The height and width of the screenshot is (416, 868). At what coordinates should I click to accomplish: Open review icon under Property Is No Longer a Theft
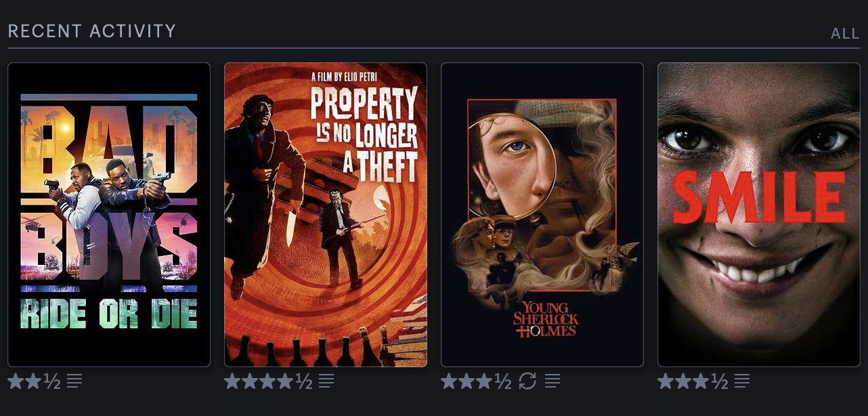(326, 381)
